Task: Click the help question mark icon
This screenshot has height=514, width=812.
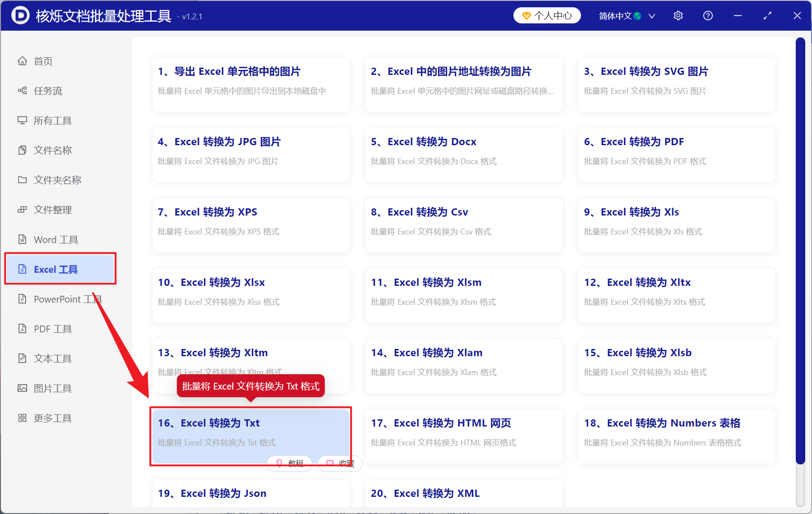Action: (x=708, y=16)
